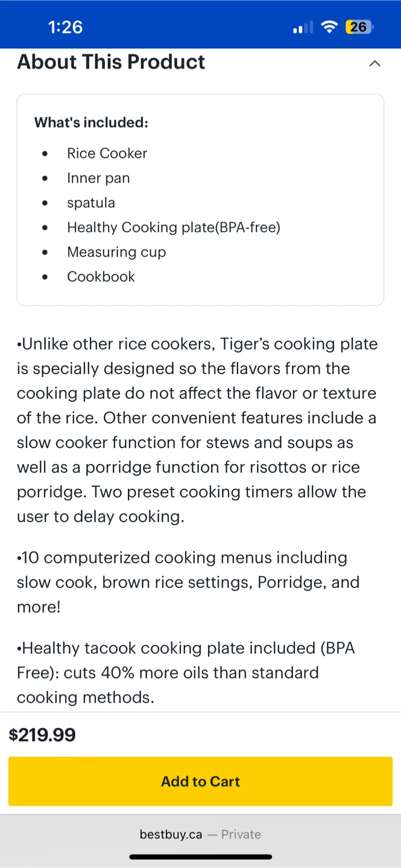Tap the Healthy tacook cooking plate paragraph

pos(186,672)
